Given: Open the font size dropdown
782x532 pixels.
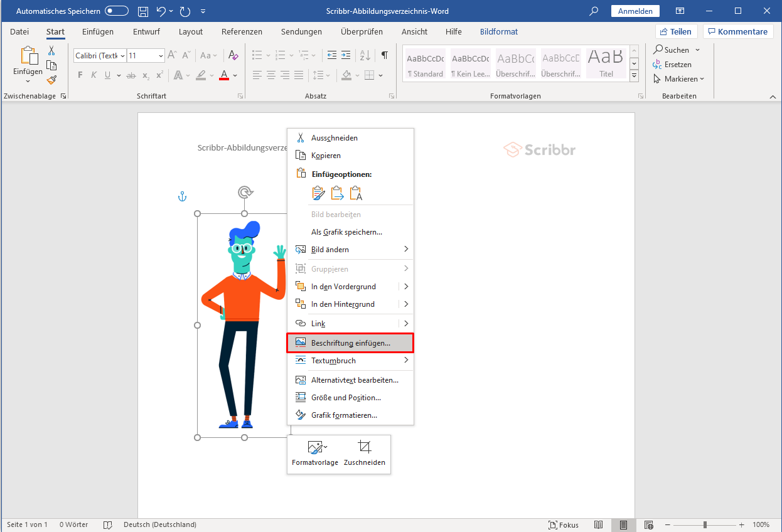Looking at the screenshot, I should pyautogui.click(x=161, y=56).
